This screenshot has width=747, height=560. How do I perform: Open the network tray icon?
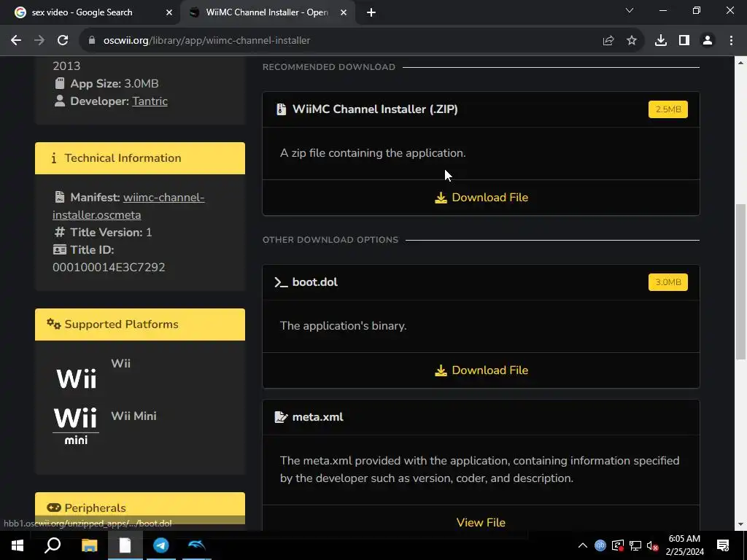coord(635,545)
